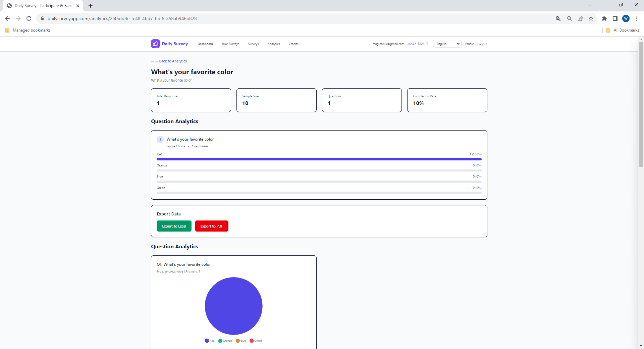Screen dimensions: 644x349
Task: Open the share icon next to address bar
Action: coord(580,18)
